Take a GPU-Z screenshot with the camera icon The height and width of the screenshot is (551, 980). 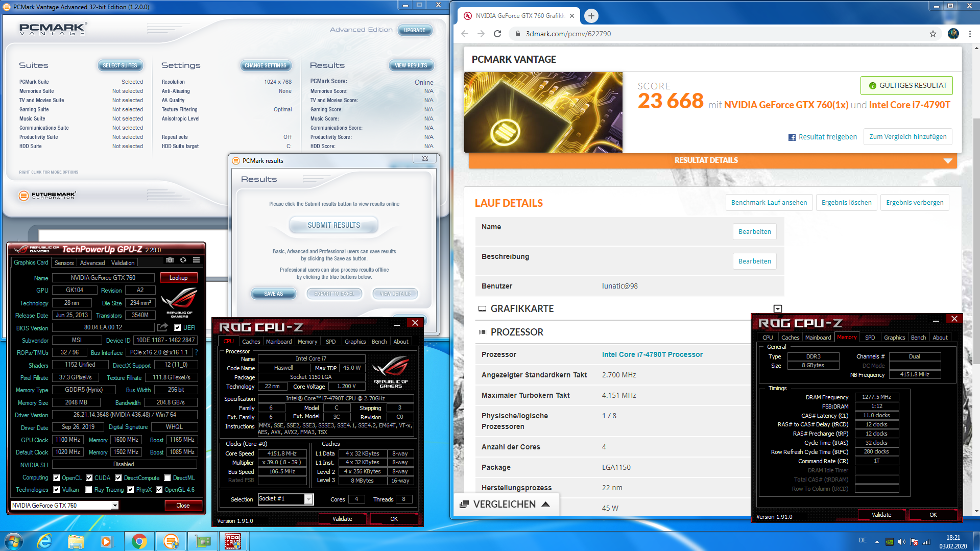coord(170,260)
